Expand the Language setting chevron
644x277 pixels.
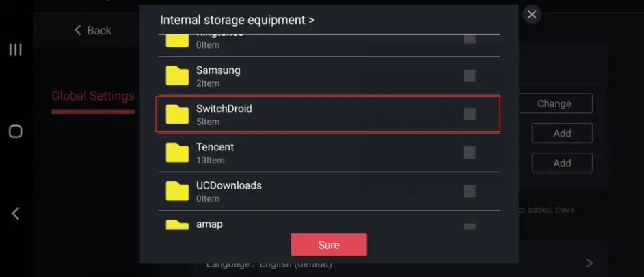coord(589,263)
